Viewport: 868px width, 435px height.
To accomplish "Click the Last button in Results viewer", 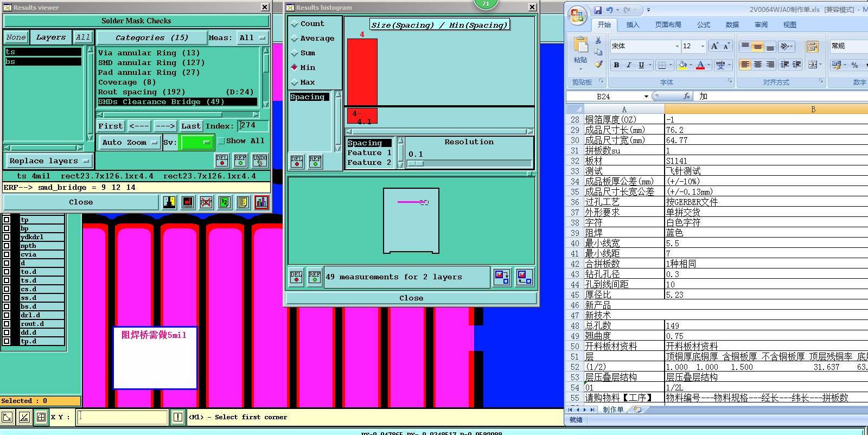I will [x=191, y=126].
